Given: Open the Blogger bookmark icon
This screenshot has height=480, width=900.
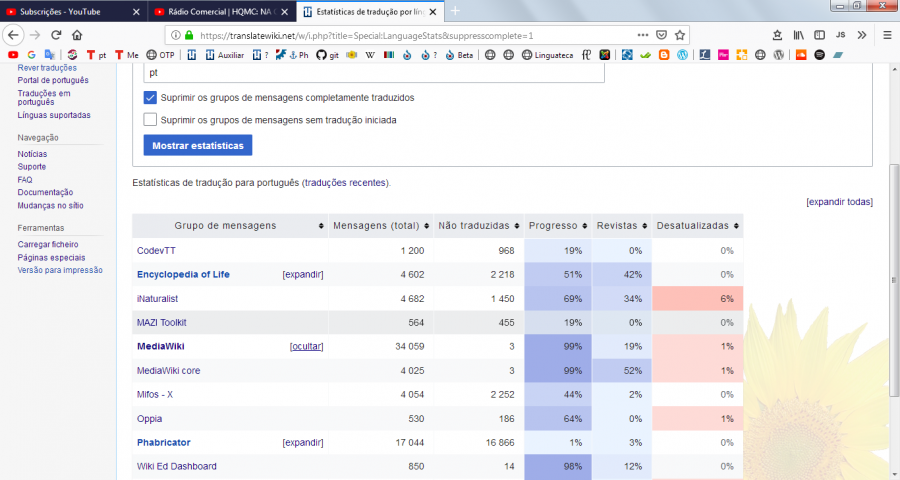Looking at the screenshot, I should (x=664, y=55).
